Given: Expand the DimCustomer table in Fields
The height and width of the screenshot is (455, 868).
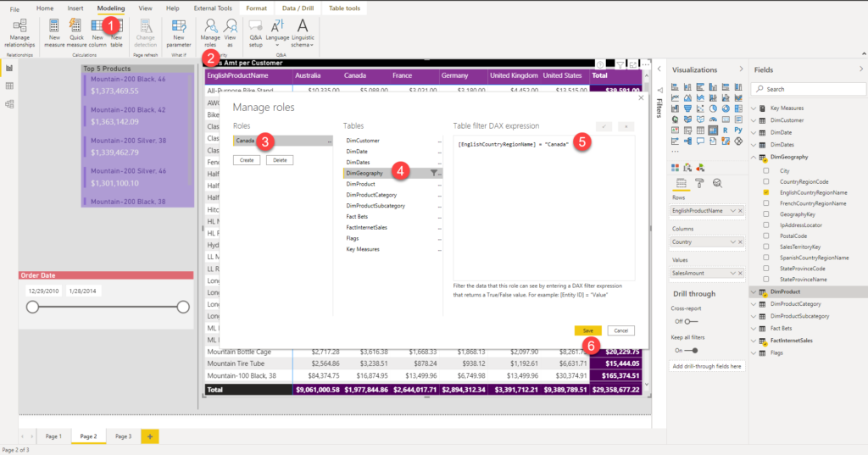Looking at the screenshot, I should (754, 120).
